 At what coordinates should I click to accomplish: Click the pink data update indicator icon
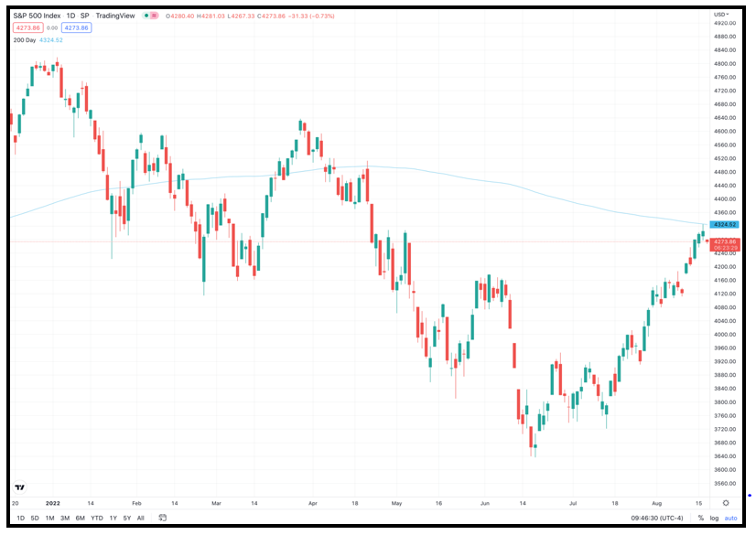tap(154, 16)
